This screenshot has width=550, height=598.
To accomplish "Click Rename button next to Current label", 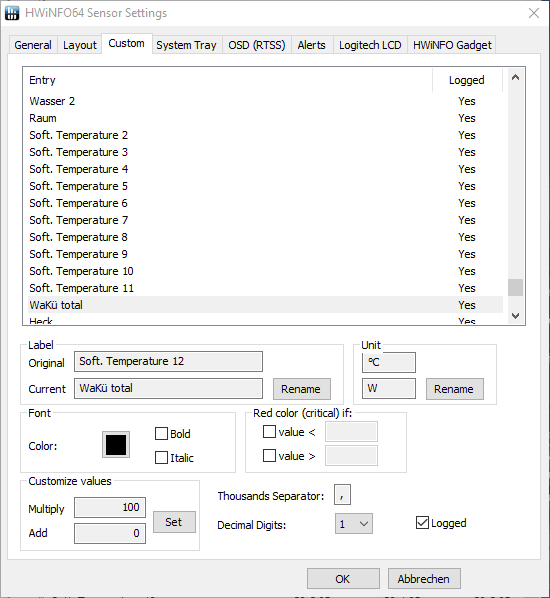I will 302,389.
